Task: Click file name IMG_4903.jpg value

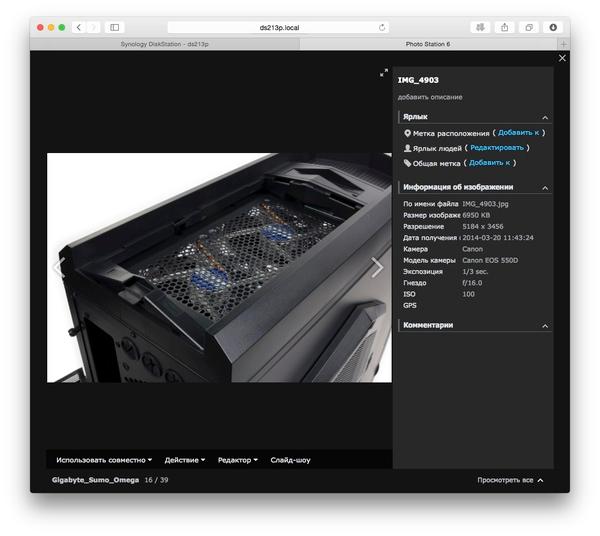Action: [x=485, y=204]
